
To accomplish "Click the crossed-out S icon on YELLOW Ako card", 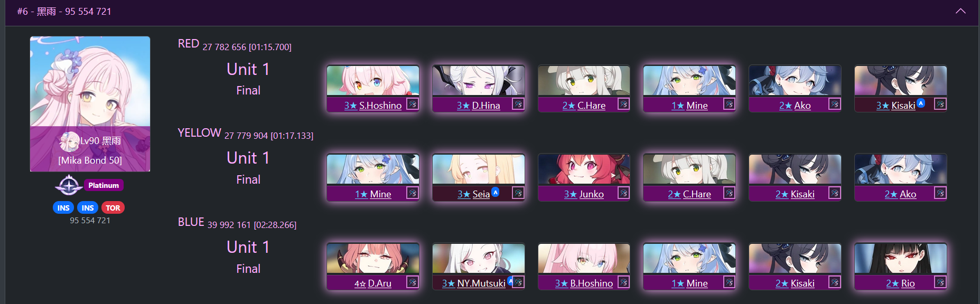I will point(940,193).
